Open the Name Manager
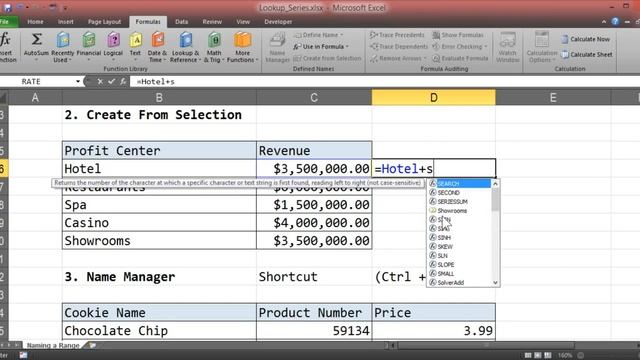This screenshot has width=640, height=360. 278,48
